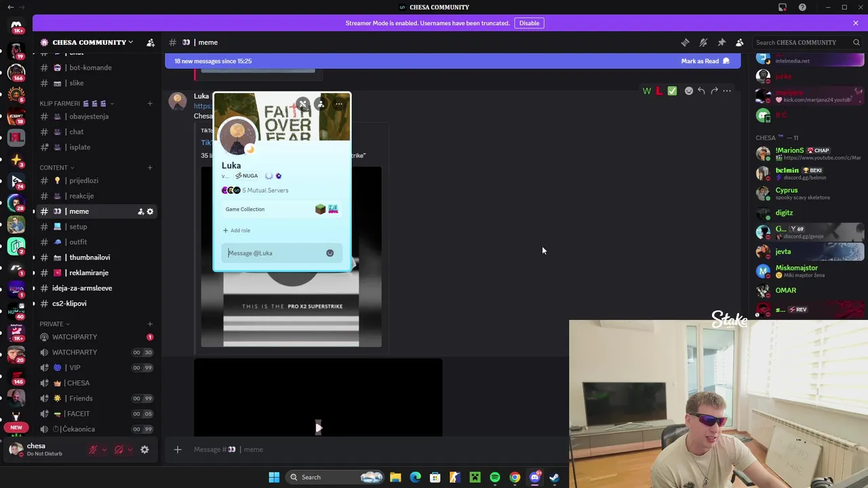
Task: Join the VIP voice channel
Action: 97,368
